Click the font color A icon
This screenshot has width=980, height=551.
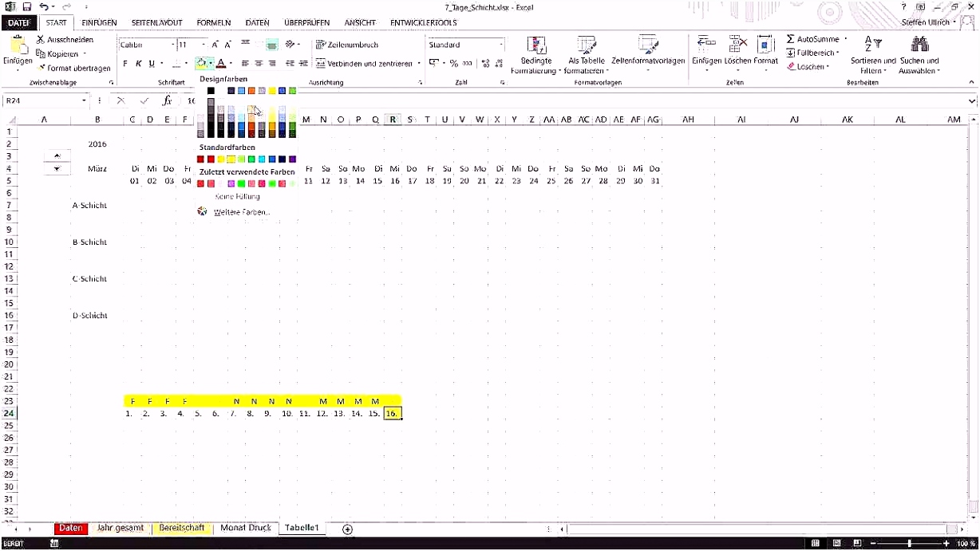point(221,63)
